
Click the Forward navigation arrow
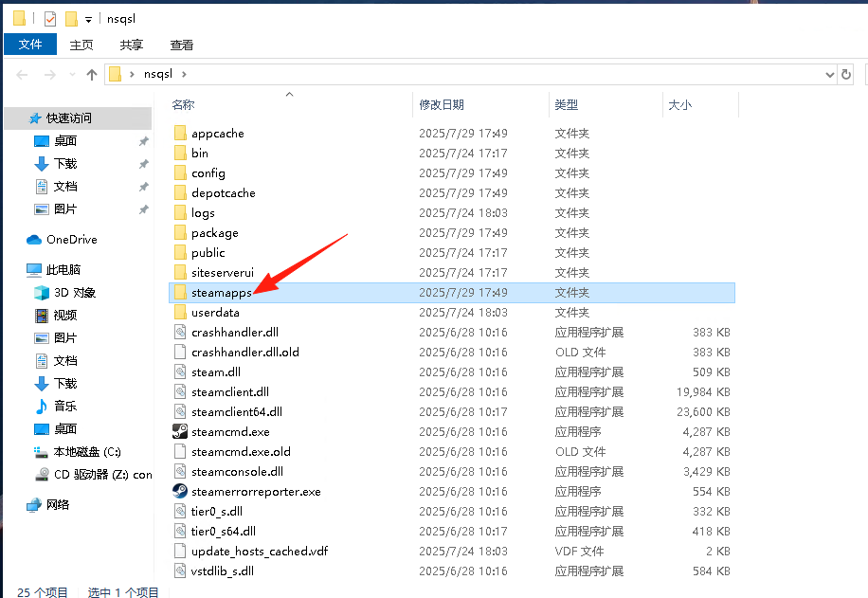point(50,74)
